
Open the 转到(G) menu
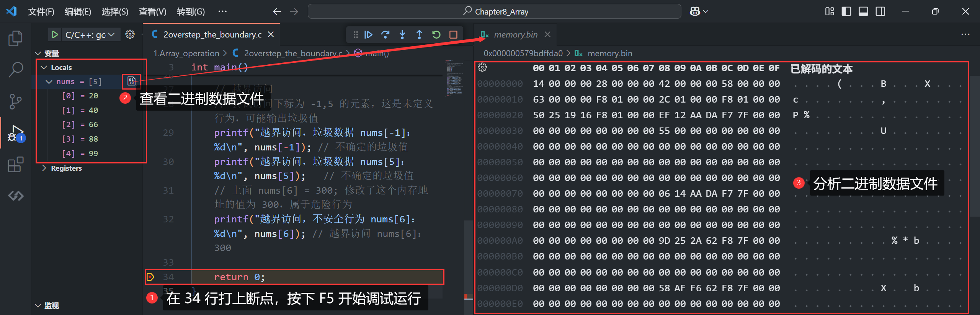[191, 11]
